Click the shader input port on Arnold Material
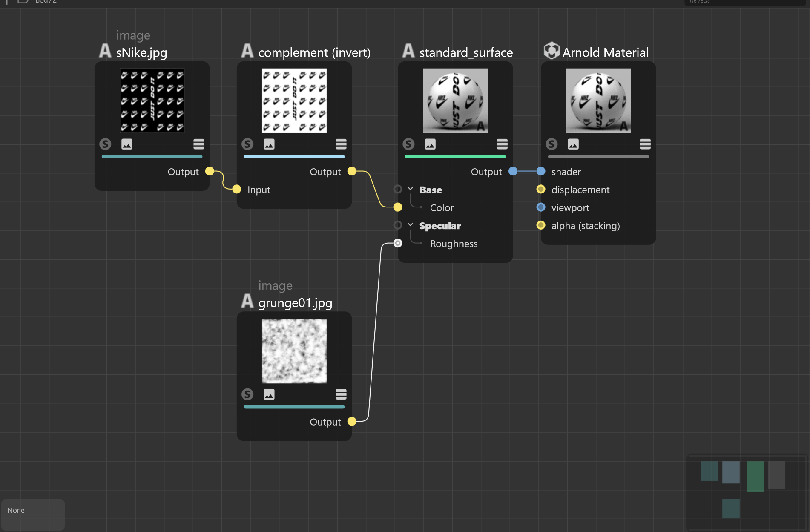810x532 pixels. (541, 171)
